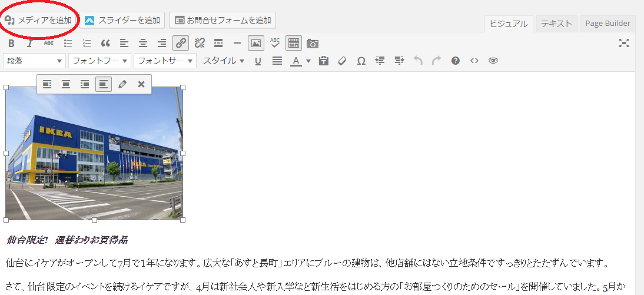
Task: Remove the link with the unlink icon
Action: coord(200,43)
